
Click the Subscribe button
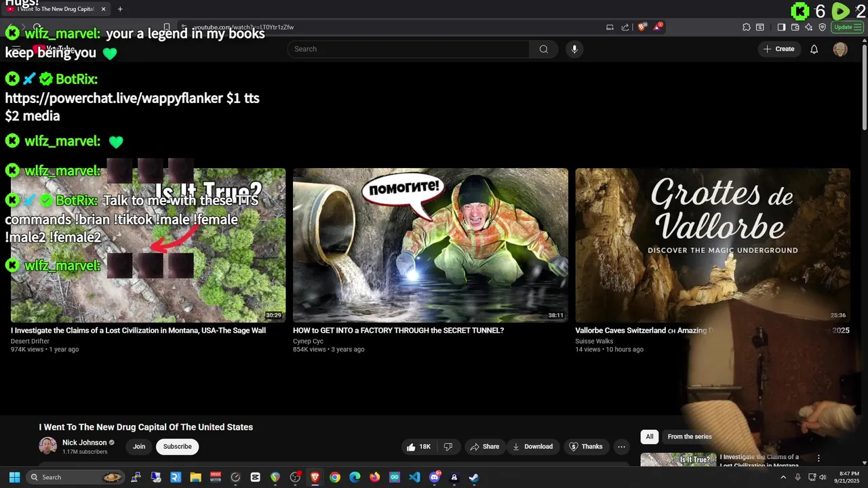point(177,447)
